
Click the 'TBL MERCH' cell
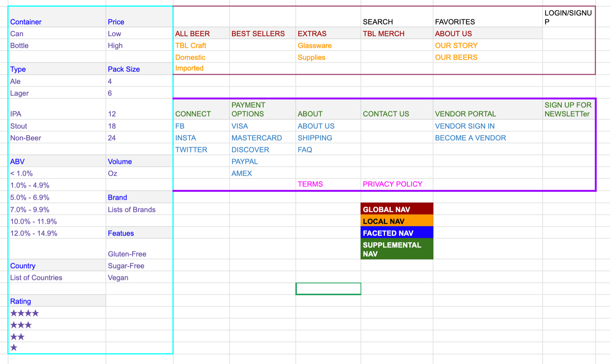pos(397,33)
